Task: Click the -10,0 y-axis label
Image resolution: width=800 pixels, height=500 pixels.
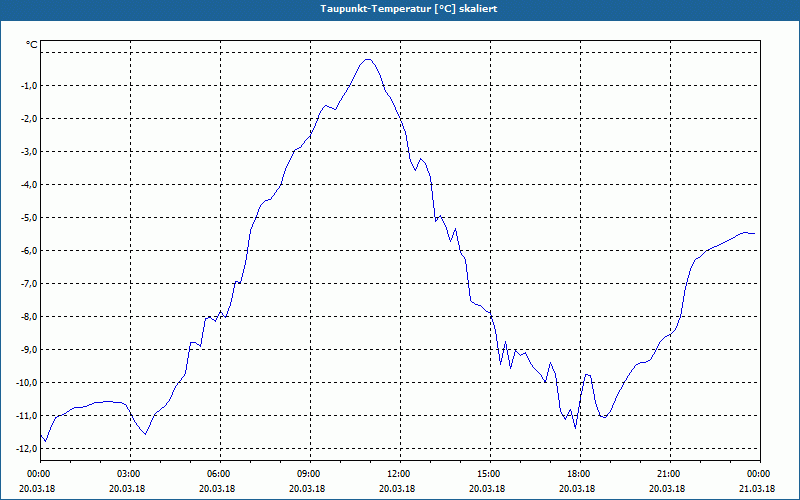Action: pyautogui.click(x=27, y=382)
